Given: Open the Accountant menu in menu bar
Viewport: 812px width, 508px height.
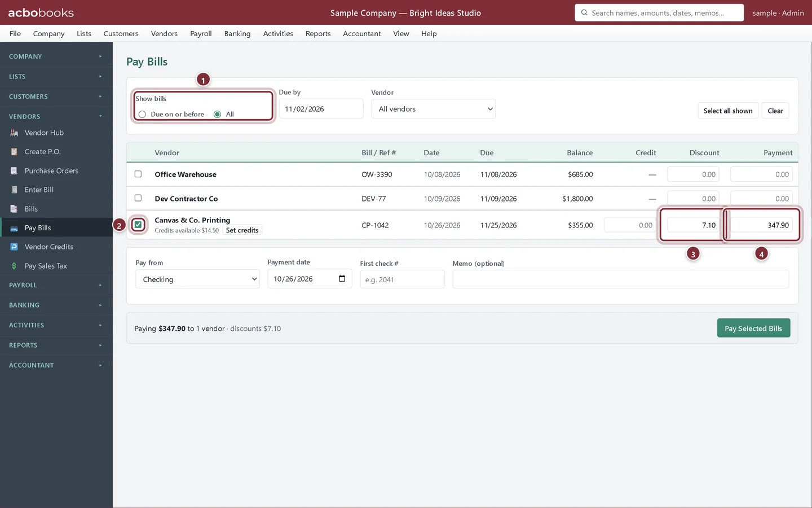Looking at the screenshot, I should [362, 34].
